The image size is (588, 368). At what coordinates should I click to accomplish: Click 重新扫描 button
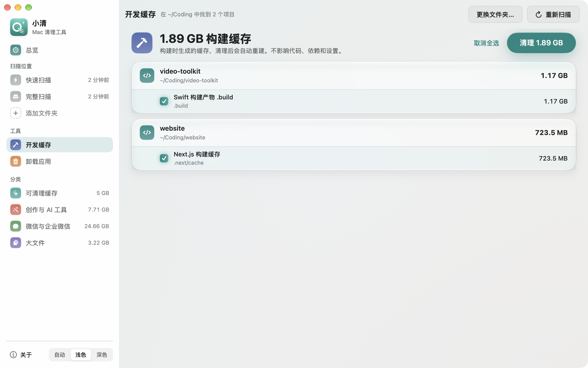coord(553,14)
